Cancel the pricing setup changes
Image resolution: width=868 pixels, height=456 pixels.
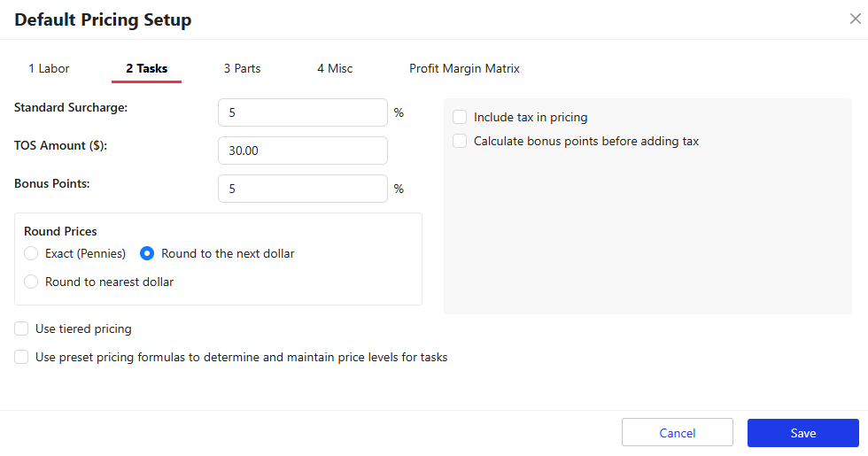(678, 433)
